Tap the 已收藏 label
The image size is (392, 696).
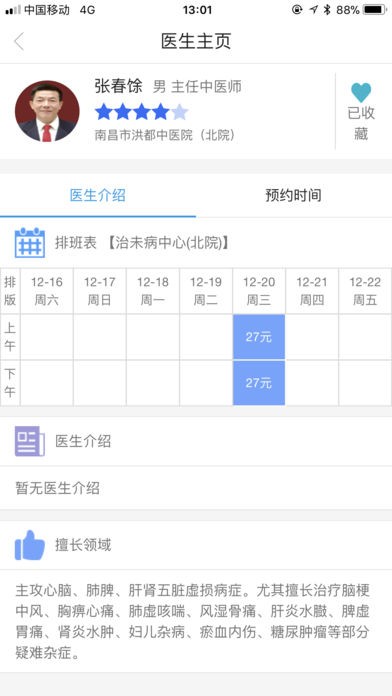point(361,123)
